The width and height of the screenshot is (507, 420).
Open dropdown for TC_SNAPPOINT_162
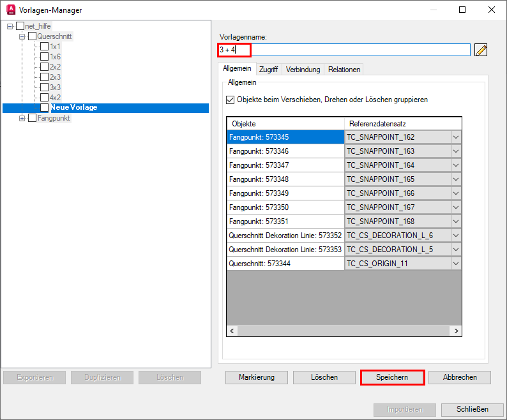pos(456,137)
